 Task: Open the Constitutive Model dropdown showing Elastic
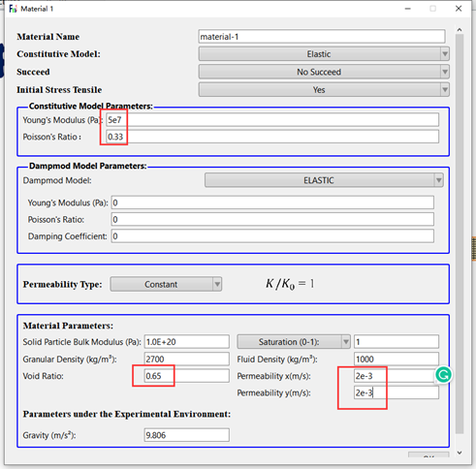point(324,54)
